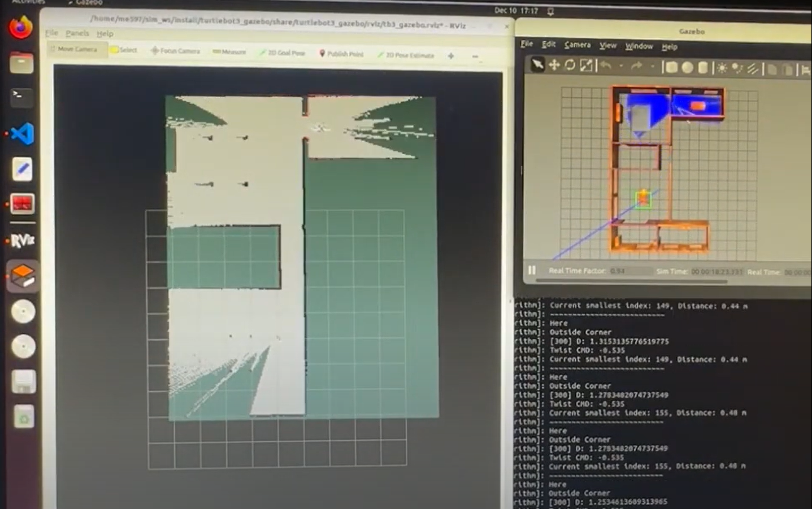The image size is (812, 509).
Task: Open Visual Studio Code from the dock
Action: click(22, 134)
